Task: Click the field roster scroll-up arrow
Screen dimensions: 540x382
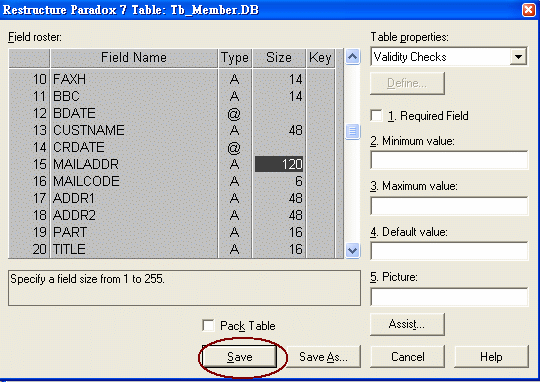Action: coord(352,57)
